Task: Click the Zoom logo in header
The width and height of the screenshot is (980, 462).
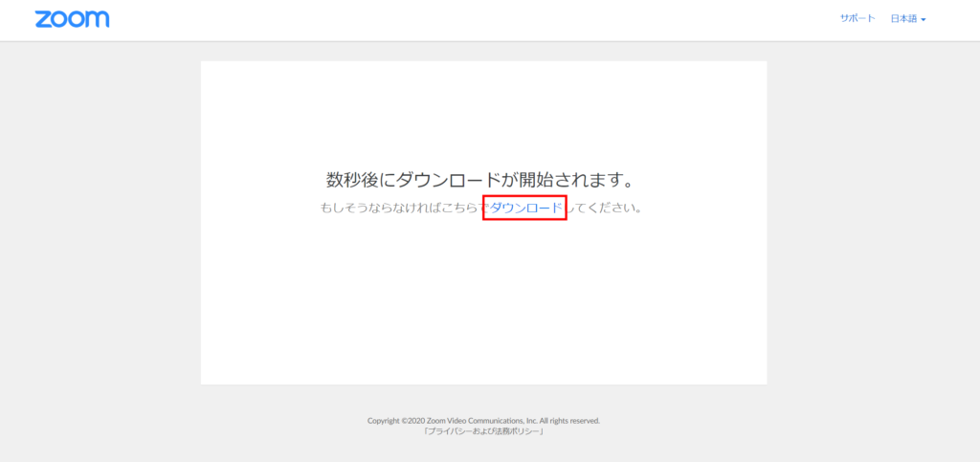Action: [73, 19]
